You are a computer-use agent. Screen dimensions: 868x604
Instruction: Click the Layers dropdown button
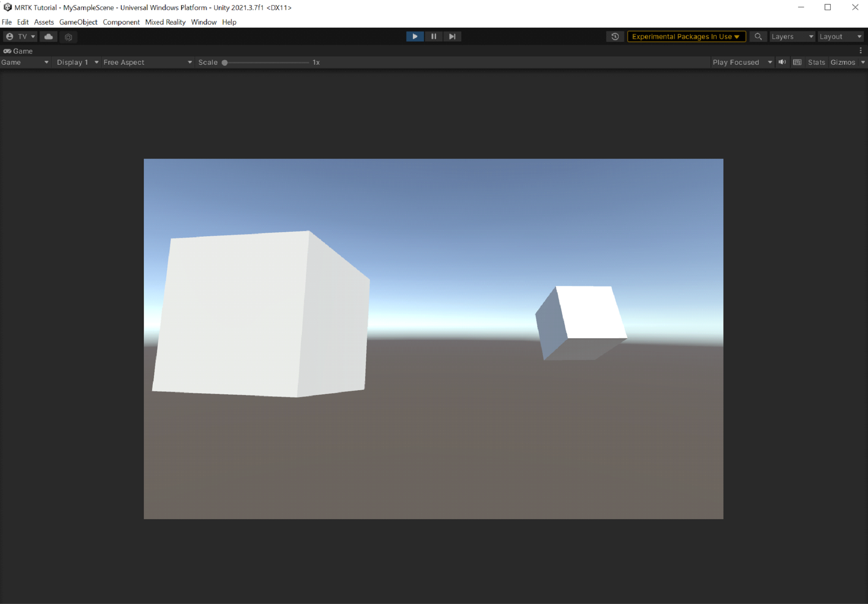(x=791, y=36)
